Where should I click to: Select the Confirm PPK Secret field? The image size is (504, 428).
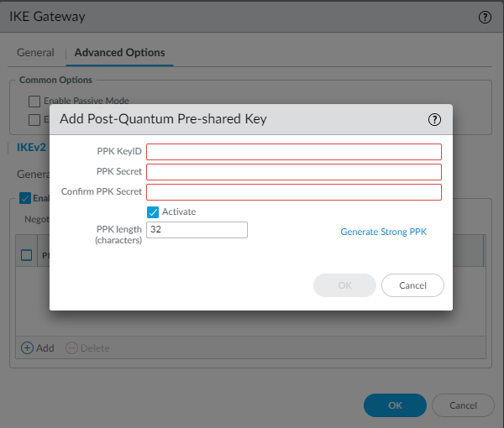coord(294,191)
